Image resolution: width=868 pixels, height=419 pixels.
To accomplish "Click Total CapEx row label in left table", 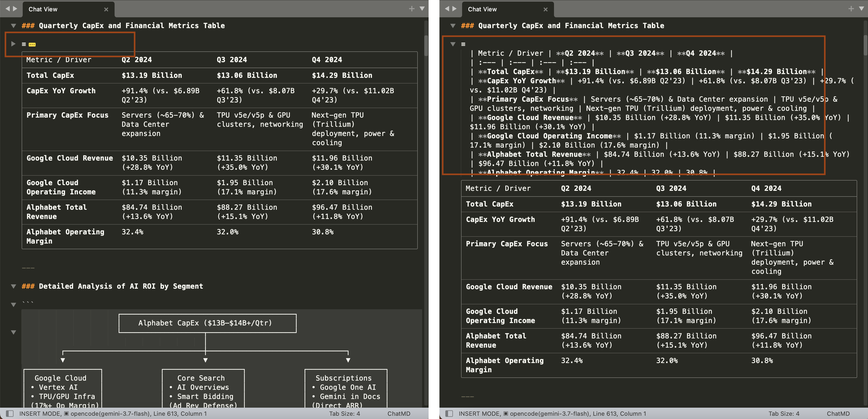I will (50, 75).
